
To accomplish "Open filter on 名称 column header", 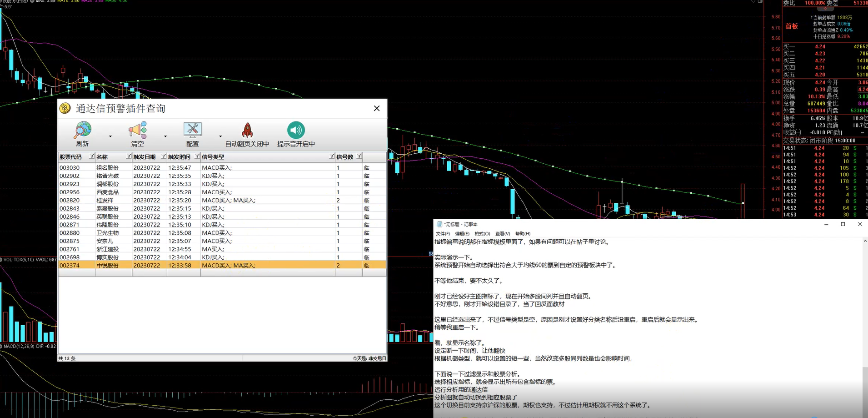I will (129, 156).
